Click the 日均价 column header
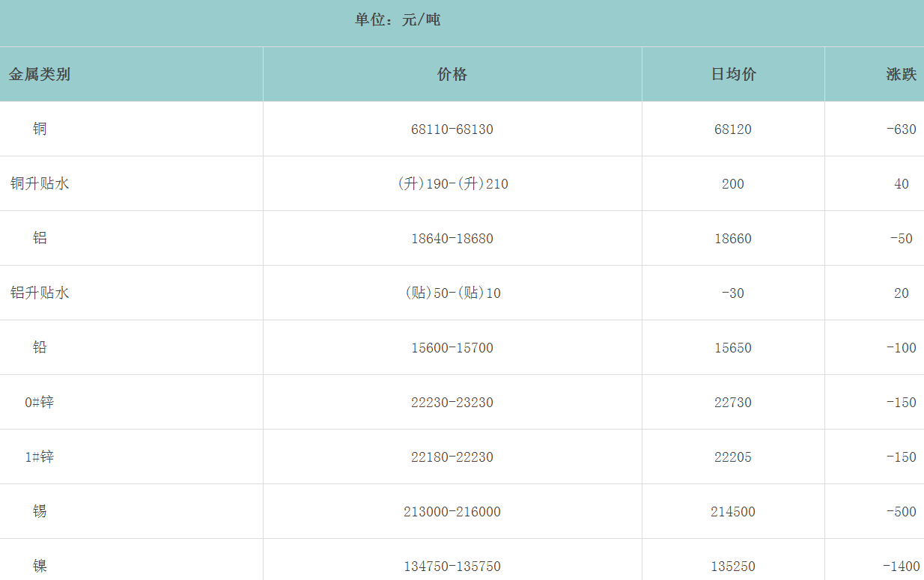924x580 pixels. pyautogui.click(x=733, y=74)
